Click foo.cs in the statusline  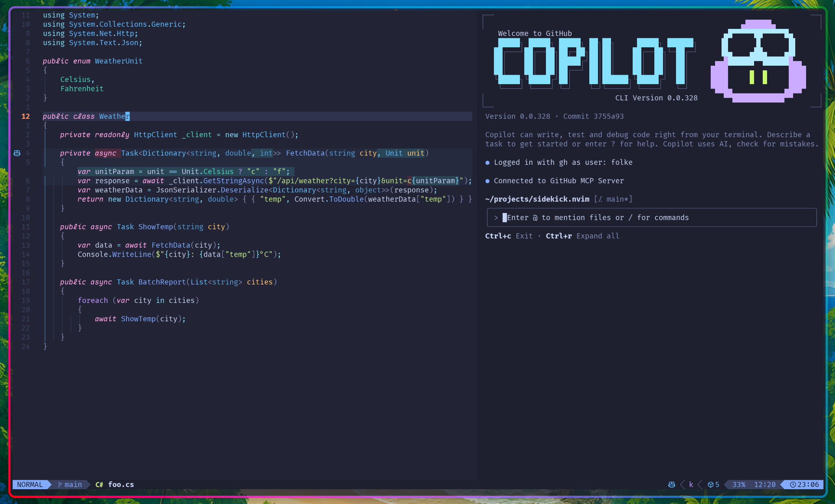pyautogui.click(x=121, y=485)
